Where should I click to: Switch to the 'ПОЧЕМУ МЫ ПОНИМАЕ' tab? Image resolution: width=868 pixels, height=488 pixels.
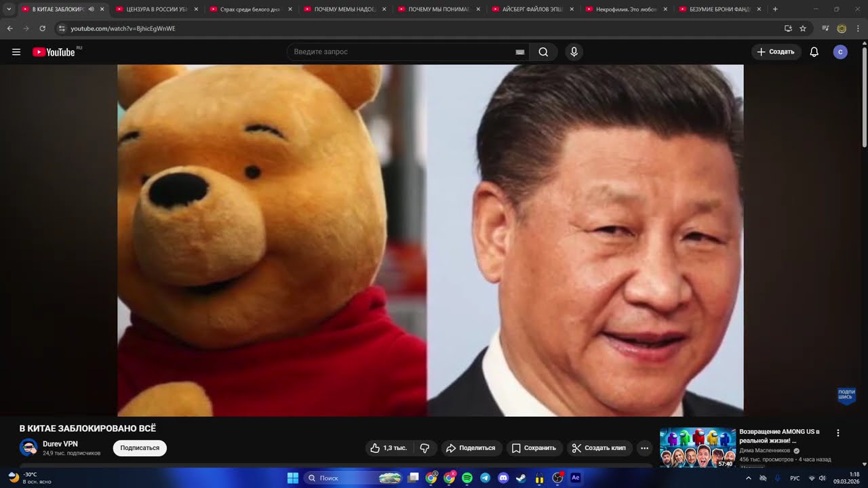438,9
